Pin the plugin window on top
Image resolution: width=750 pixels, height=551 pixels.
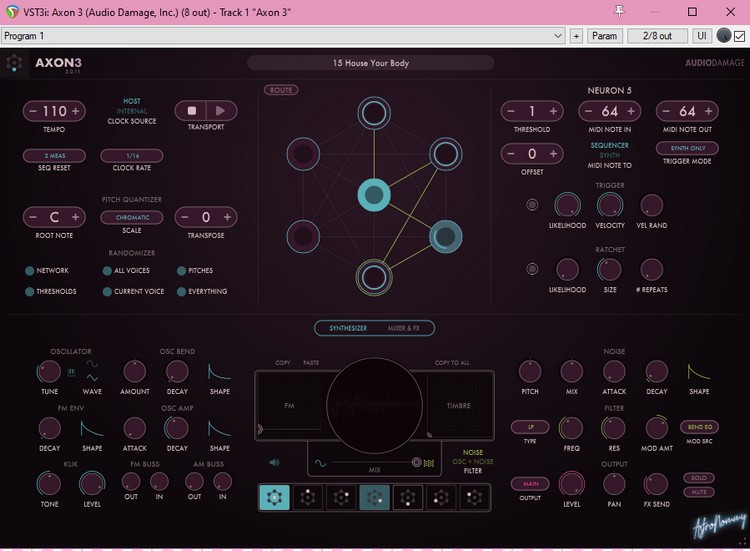[619, 11]
